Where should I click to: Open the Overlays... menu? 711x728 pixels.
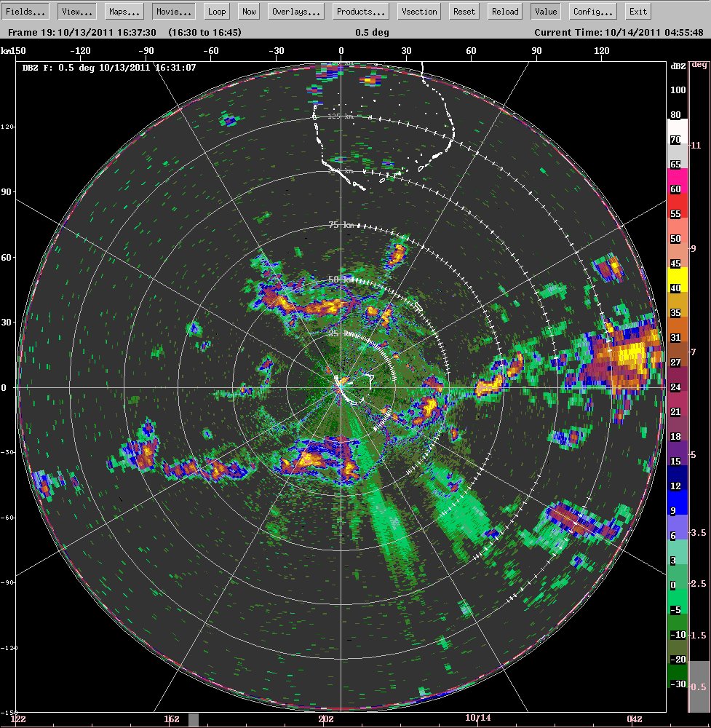296,12
